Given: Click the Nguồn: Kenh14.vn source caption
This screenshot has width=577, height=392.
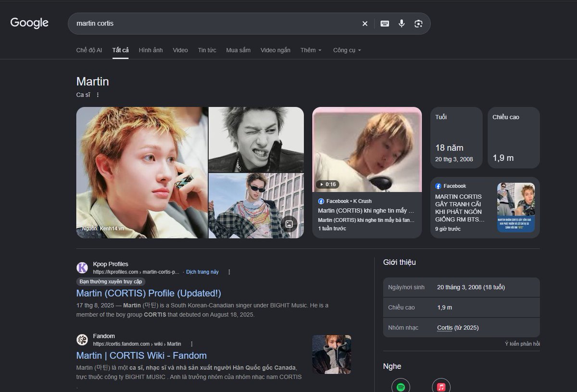Looking at the screenshot, I should click(103, 229).
